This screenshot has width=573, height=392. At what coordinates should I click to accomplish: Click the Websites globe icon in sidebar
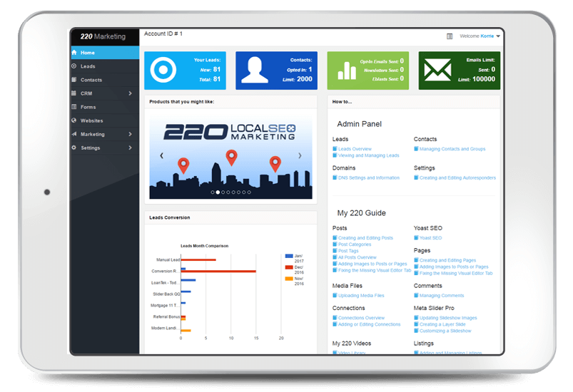click(74, 120)
